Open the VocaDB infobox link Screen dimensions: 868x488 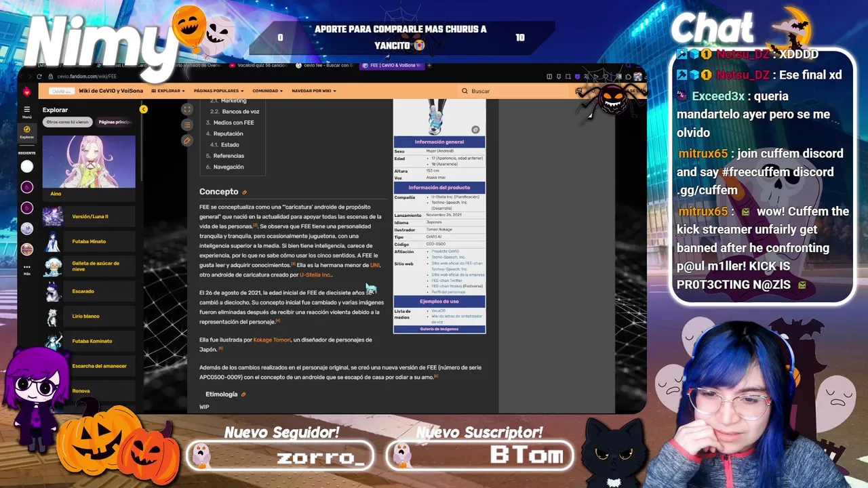(x=438, y=310)
